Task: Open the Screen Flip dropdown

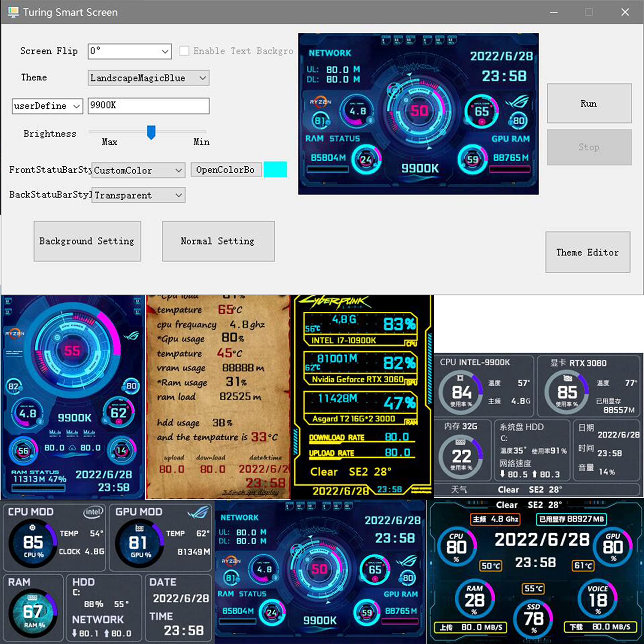Action: pos(130,51)
